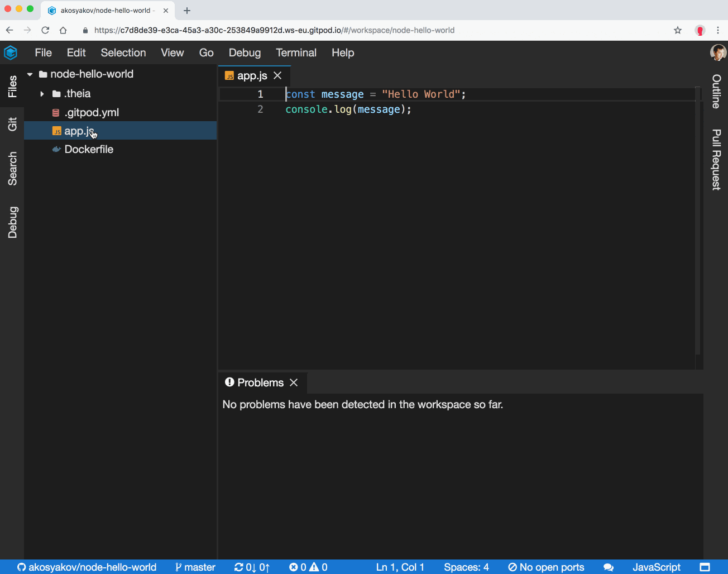Image resolution: width=728 pixels, height=574 pixels.
Task: Click the errors and warnings indicator
Action: pos(308,567)
